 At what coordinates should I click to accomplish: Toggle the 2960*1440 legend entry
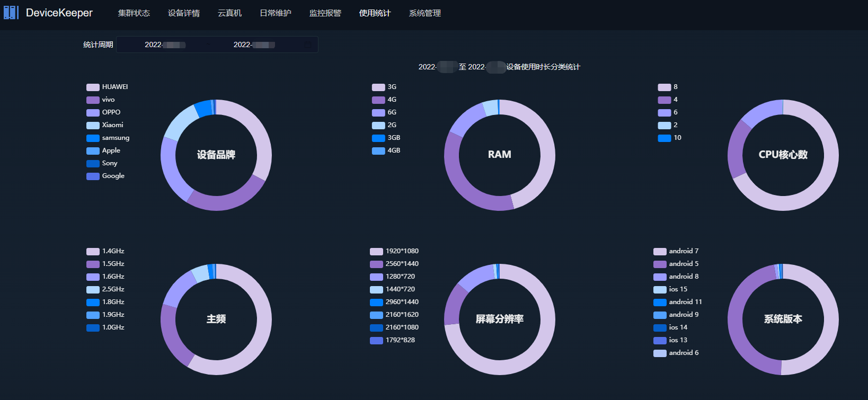point(394,302)
